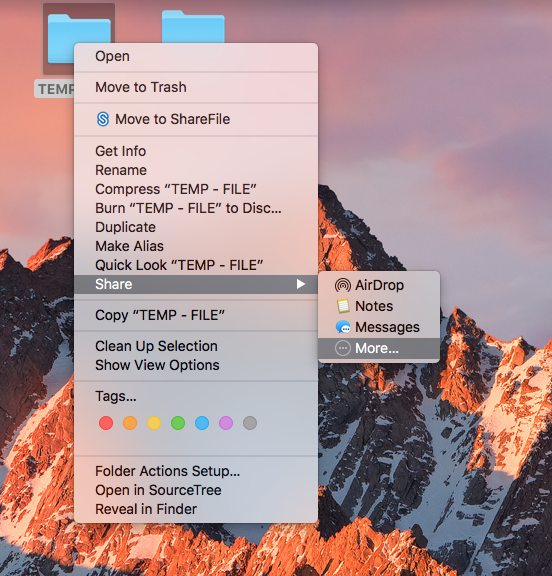552x576 pixels.
Task: Apply the green tag color
Action: (x=178, y=423)
